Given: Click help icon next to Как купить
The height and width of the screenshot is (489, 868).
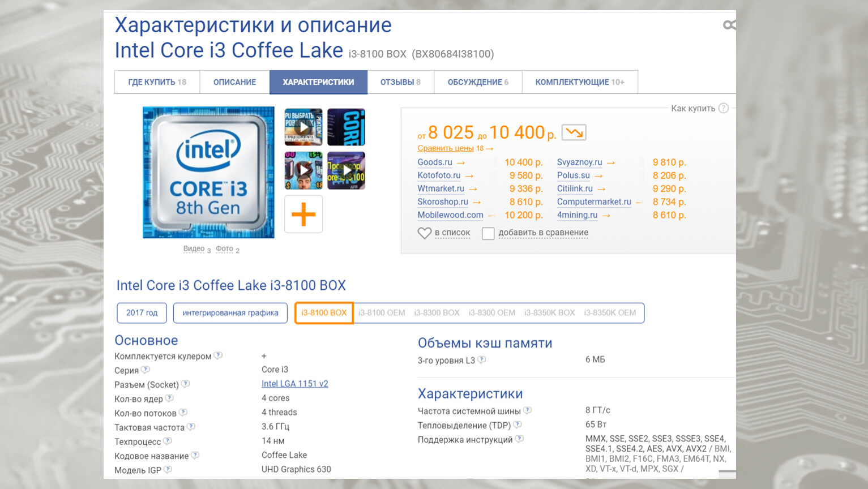Looking at the screenshot, I should pyautogui.click(x=723, y=108).
